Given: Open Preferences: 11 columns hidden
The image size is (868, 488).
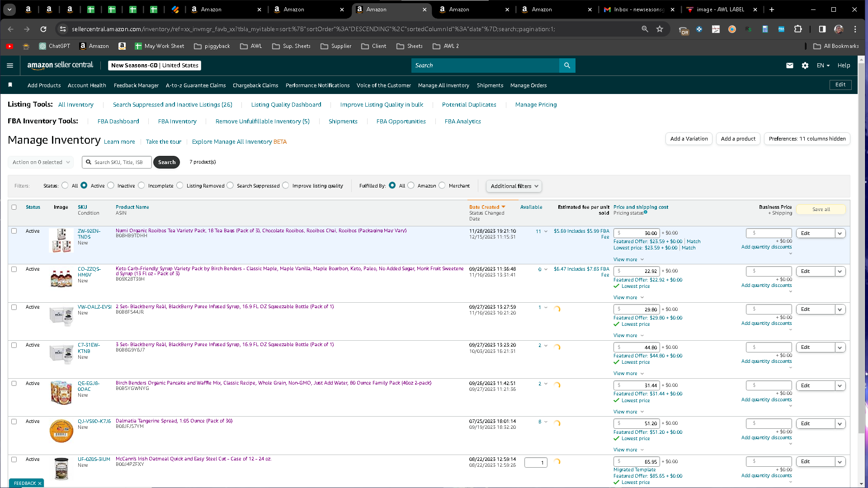Looking at the screenshot, I should [807, 139].
